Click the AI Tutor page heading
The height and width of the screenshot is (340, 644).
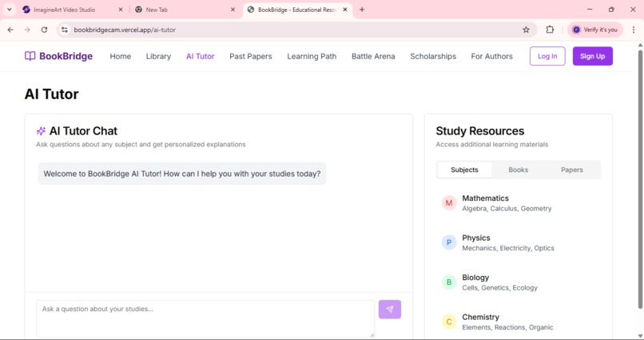(51, 94)
